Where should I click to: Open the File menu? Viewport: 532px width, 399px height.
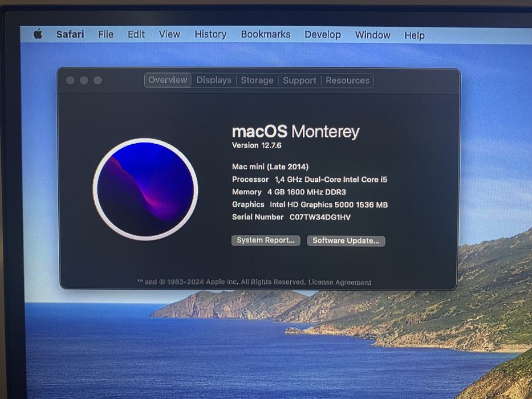click(x=106, y=34)
